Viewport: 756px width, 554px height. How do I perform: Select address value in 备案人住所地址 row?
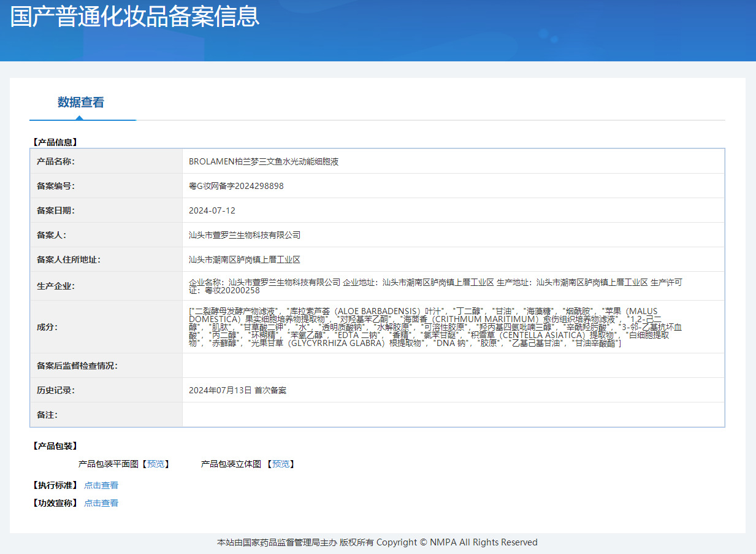coord(245,260)
